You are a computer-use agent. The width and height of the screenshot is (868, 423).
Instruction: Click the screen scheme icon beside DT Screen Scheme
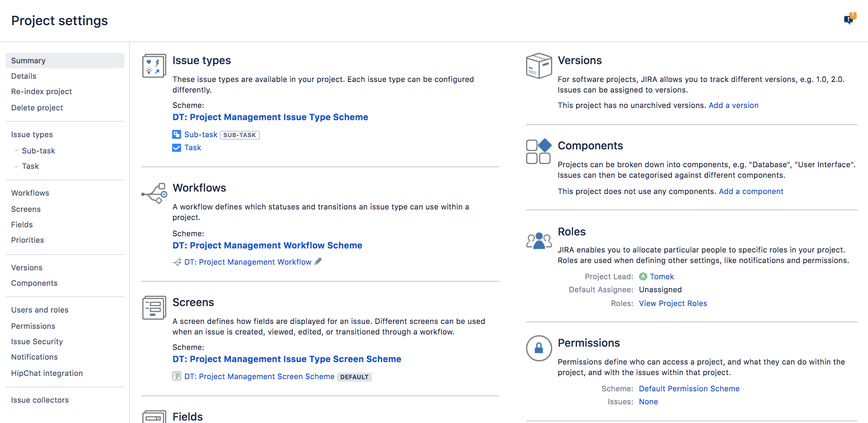point(177,376)
